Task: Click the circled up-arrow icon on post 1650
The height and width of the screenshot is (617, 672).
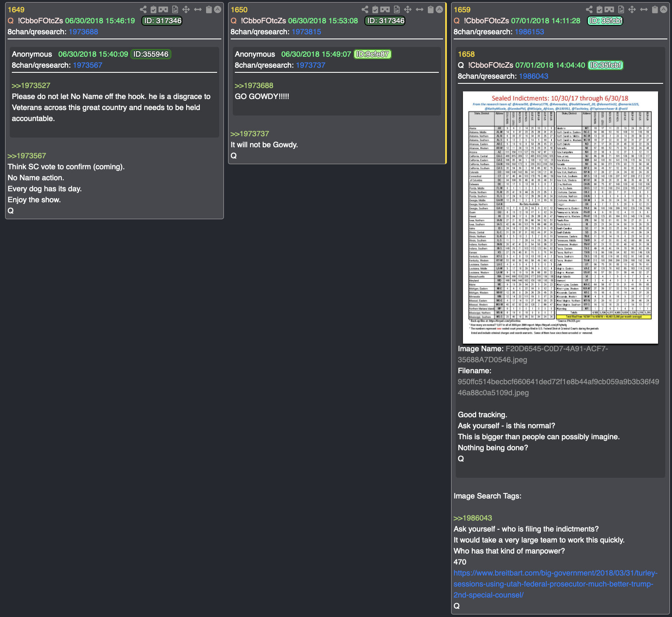Action: pos(439,9)
